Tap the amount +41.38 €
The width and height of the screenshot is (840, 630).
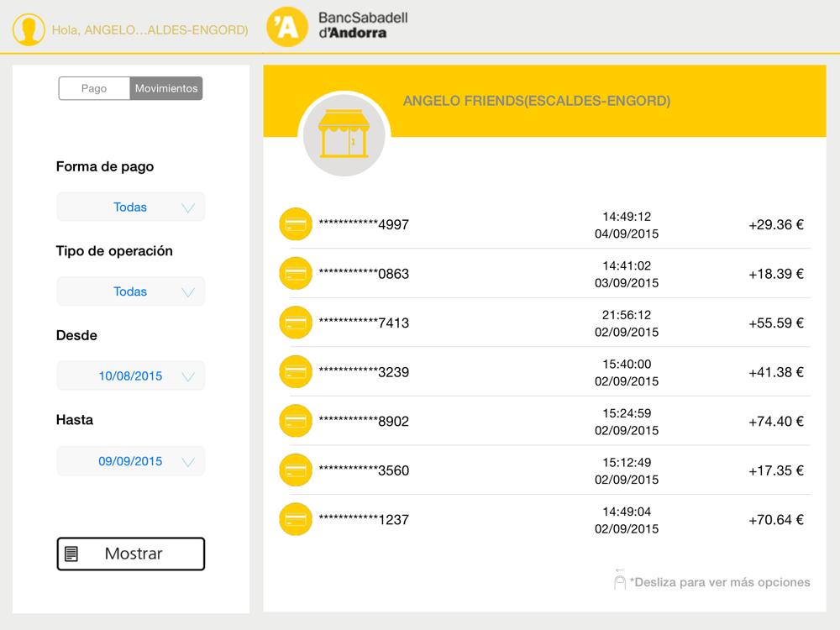(x=776, y=372)
